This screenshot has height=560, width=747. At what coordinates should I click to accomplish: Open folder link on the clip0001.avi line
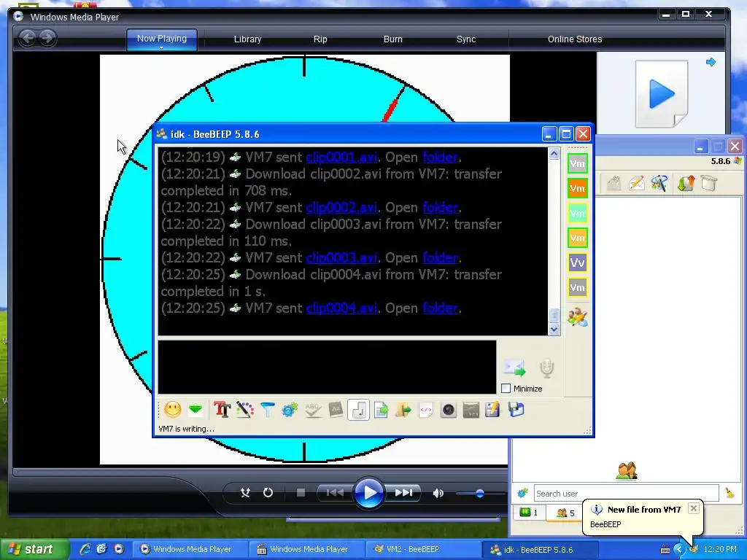tap(441, 157)
